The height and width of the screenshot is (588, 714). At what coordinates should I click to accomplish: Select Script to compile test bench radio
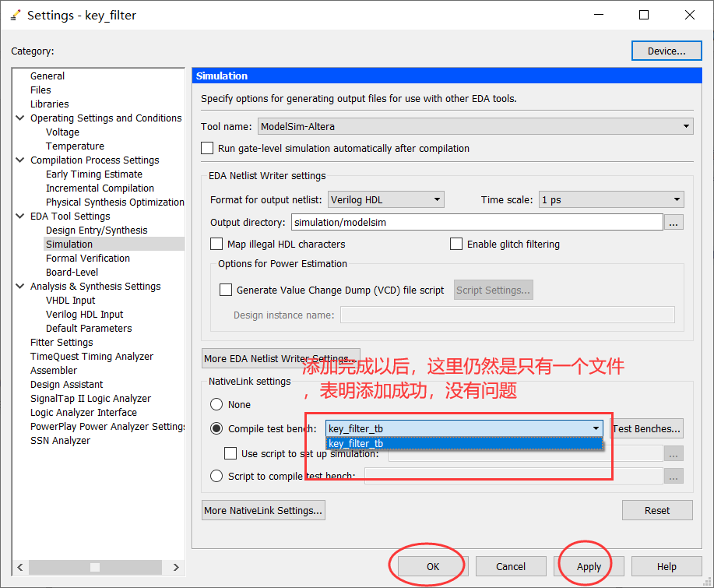216,476
